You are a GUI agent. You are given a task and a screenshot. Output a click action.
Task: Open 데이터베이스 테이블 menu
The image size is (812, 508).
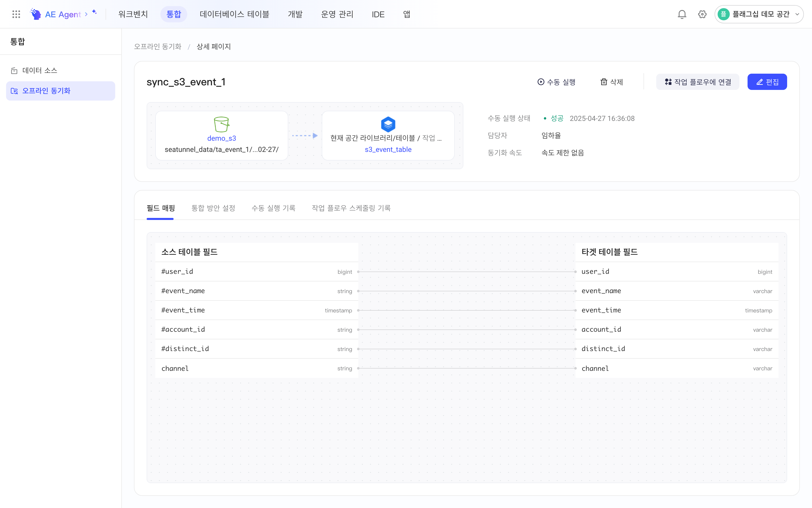pyautogui.click(x=234, y=14)
